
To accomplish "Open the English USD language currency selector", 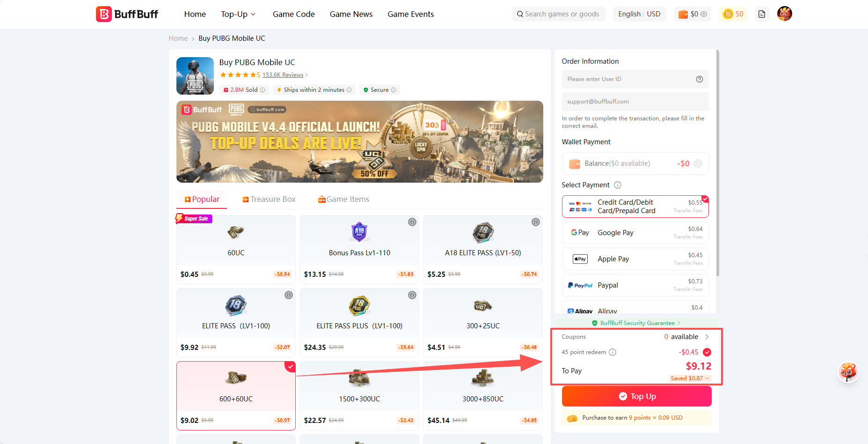I will pos(639,14).
